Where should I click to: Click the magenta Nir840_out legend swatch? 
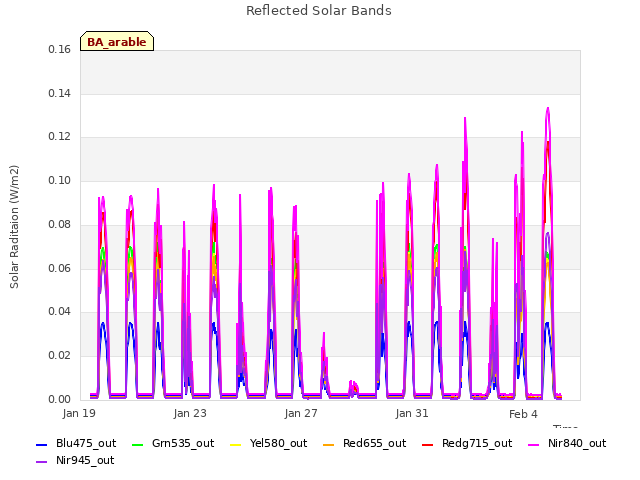tap(533, 444)
